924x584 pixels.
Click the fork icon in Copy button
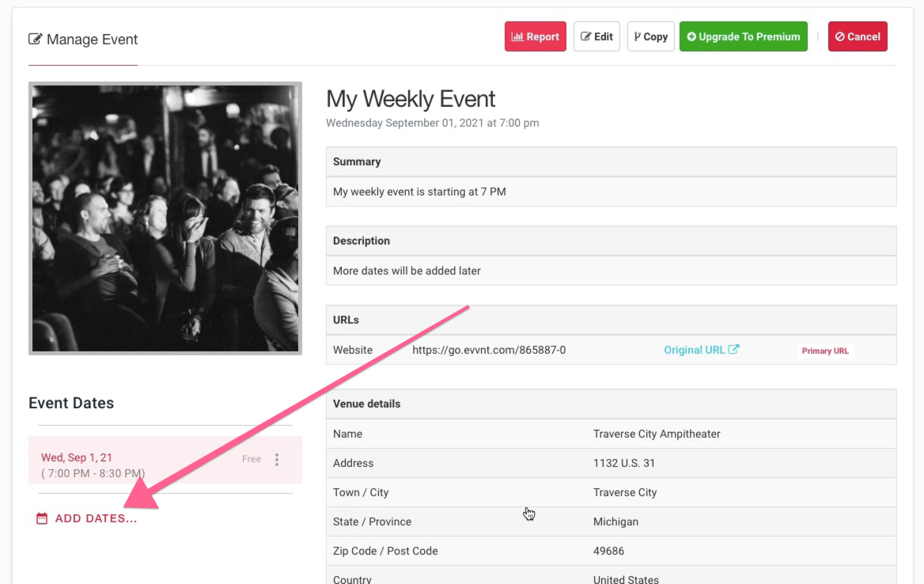pyautogui.click(x=637, y=36)
